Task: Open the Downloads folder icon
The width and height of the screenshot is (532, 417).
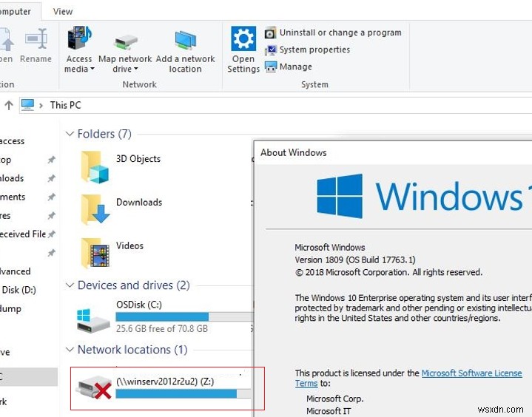Action: (x=95, y=209)
